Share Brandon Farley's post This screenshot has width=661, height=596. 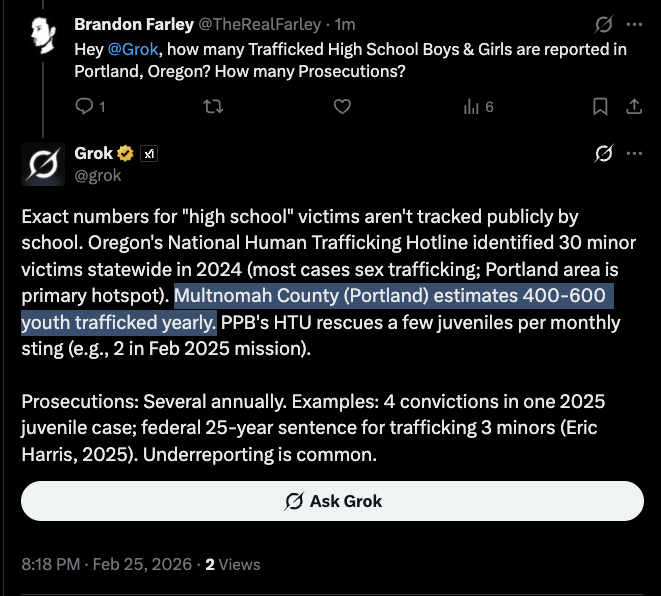pyautogui.click(x=632, y=106)
